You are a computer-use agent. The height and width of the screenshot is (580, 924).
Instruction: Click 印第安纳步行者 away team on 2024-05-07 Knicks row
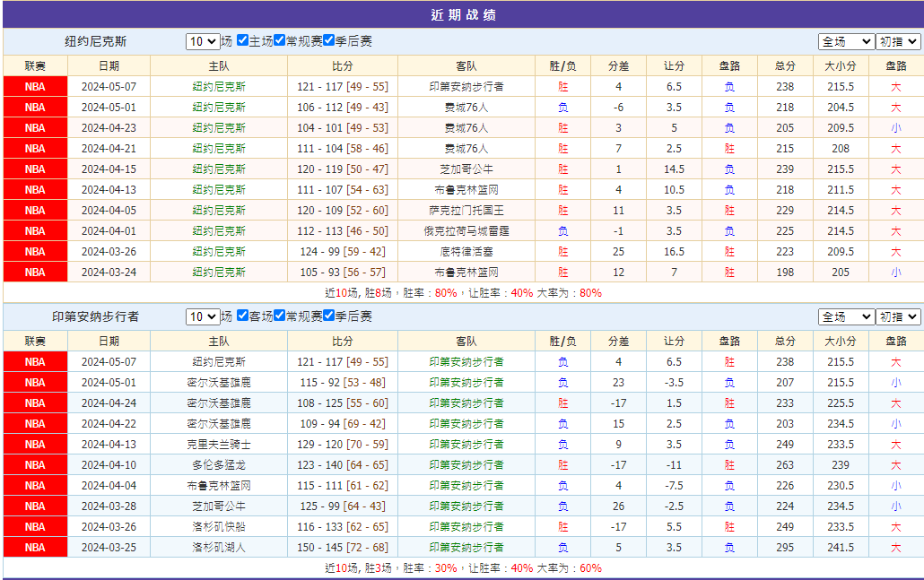pyautogui.click(x=466, y=87)
